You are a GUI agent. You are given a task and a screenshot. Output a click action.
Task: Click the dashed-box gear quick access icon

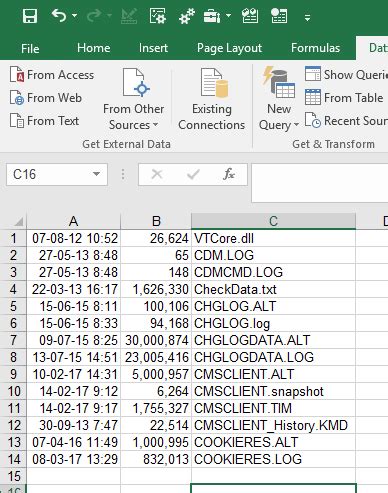157,16
